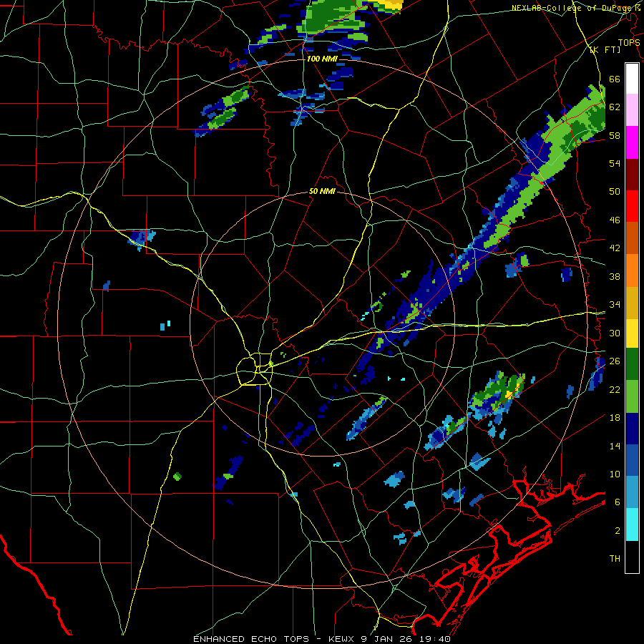Screen dimensions: 644x644
Task: Click the yellow 30 kft legend swatch
Action: [632, 333]
